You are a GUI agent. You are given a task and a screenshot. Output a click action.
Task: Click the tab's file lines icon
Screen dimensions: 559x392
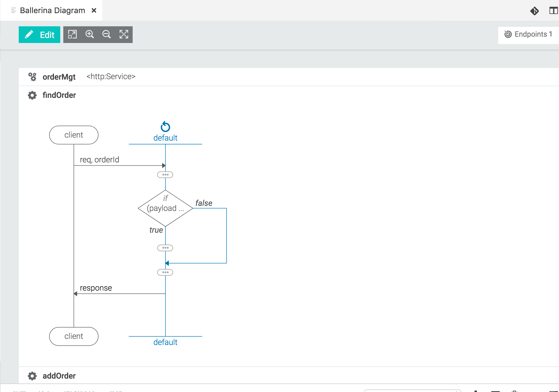point(14,10)
